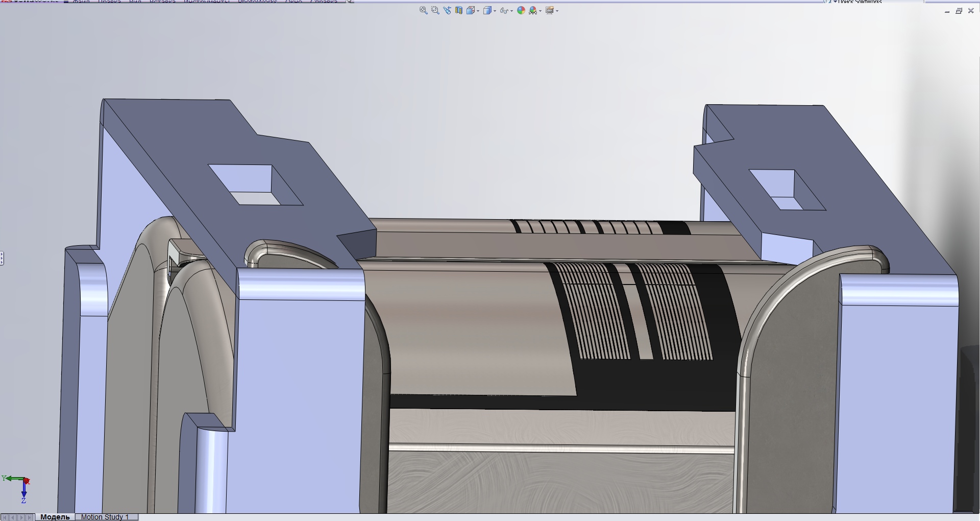This screenshot has height=521, width=980.
Task: Jump to last tab with scroll arrow
Action: (x=30, y=517)
